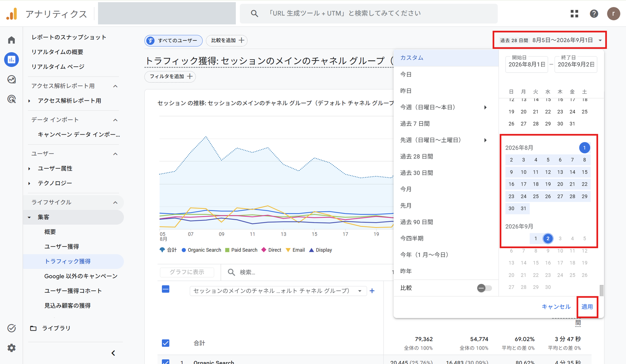Expand the テクノロジー tree item
Viewport: 626px width, 364px height.
click(29, 183)
